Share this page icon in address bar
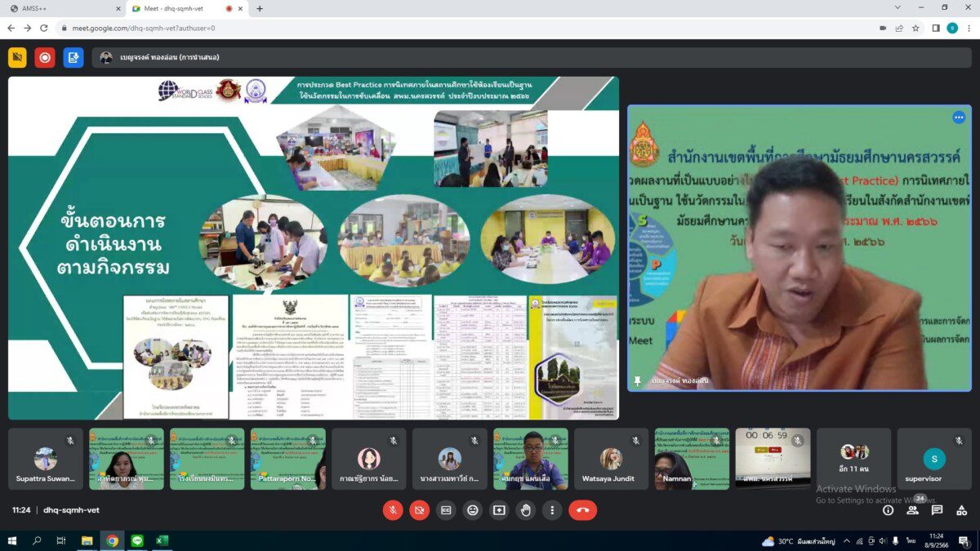Image resolution: width=980 pixels, height=551 pixels. [899, 28]
